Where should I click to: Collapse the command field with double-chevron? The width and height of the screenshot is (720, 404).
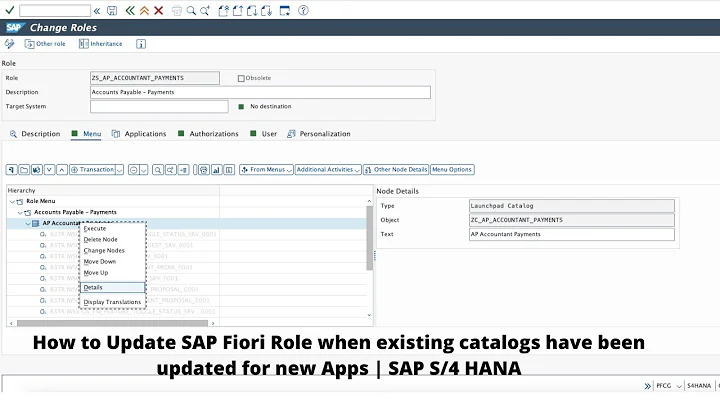point(97,11)
